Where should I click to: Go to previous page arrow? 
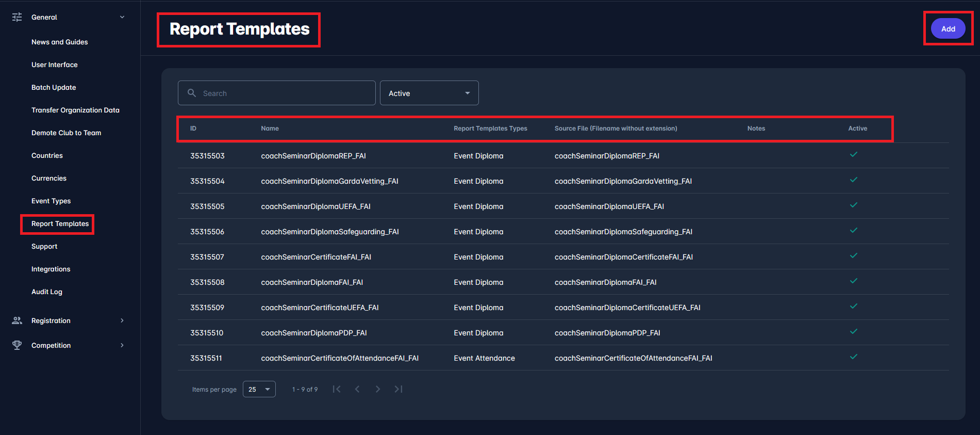357,389
